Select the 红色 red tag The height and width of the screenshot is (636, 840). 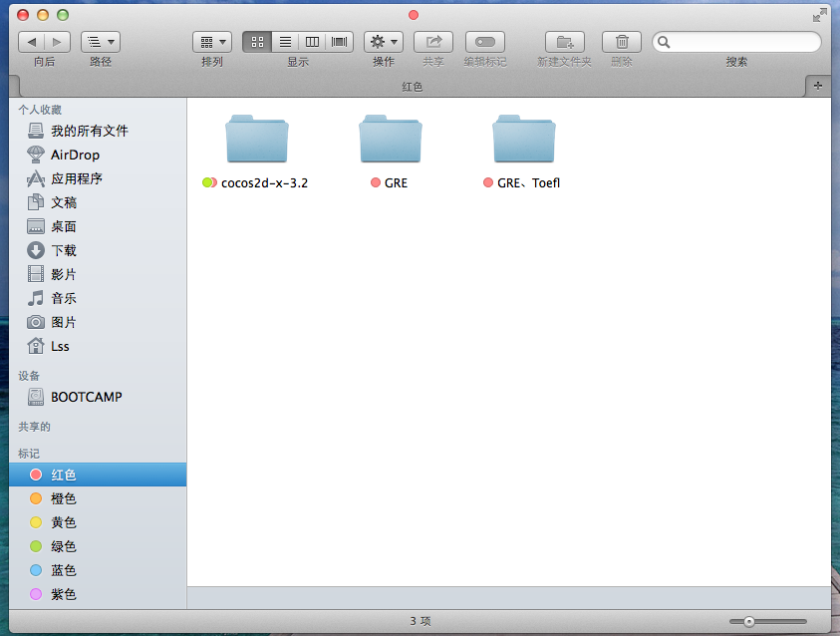click(x=98, y=475)
